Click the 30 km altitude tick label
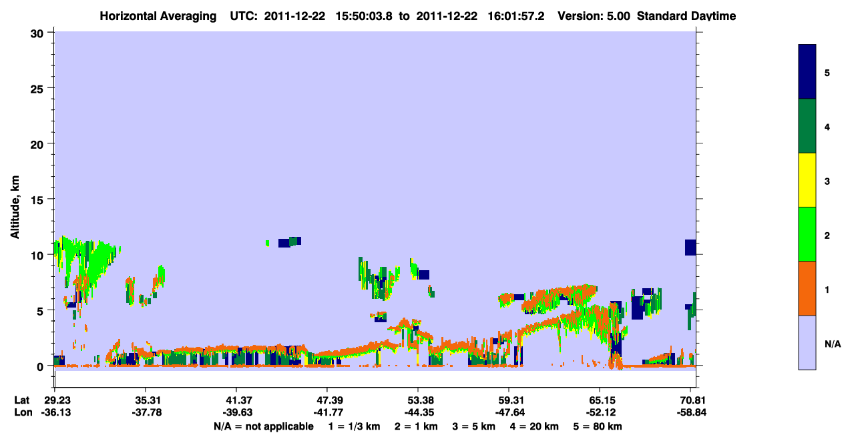 click(39, 33)
